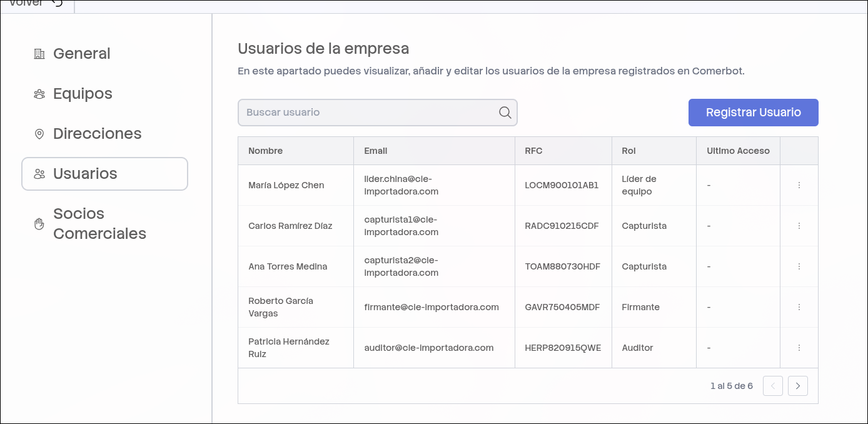The width and height of the screenshot is (868, 424).
Task: Click the Equipos team icon
Action: pyautogui.click(x=39, y=94)
